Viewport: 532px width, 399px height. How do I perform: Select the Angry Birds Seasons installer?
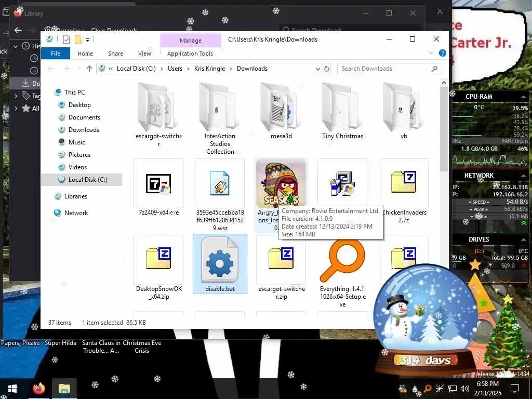coord(281,183)
